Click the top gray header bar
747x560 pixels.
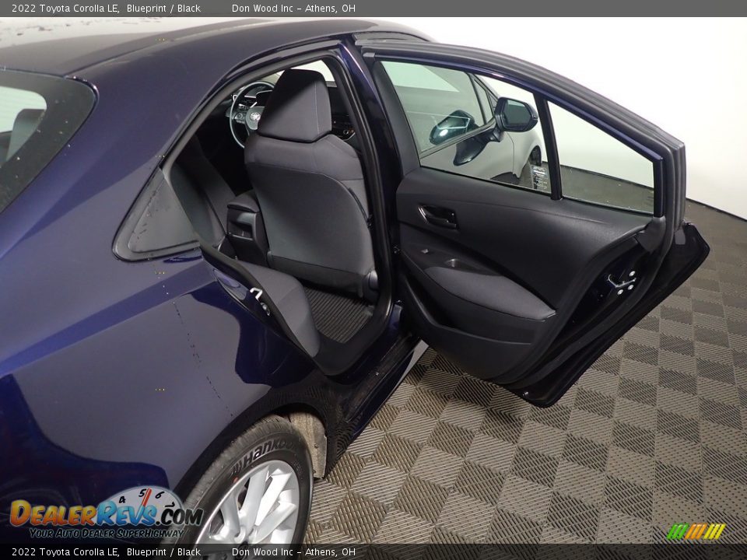tap(373, 6)
